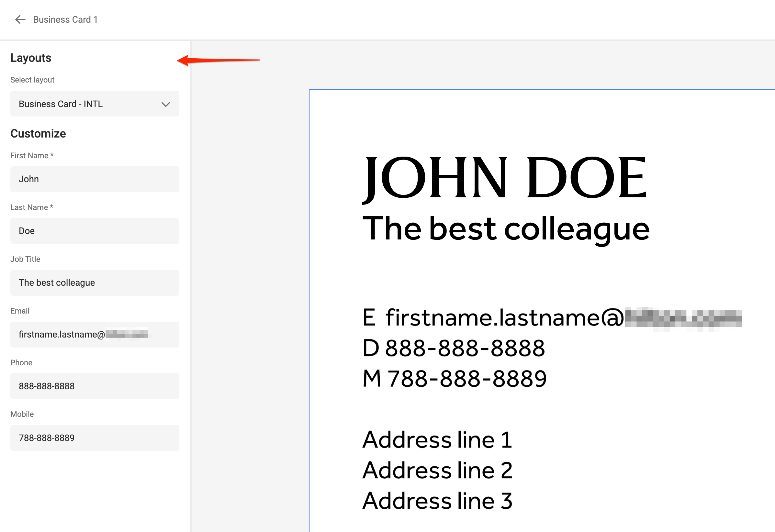Expand the layout dropdown chevron

(166, 104)
